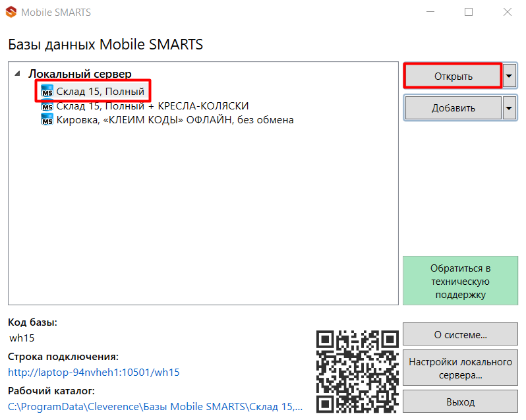Close the Mobile SMARTS window
Image resolution: width=526 pixels, height=420 pixels.
508,12
